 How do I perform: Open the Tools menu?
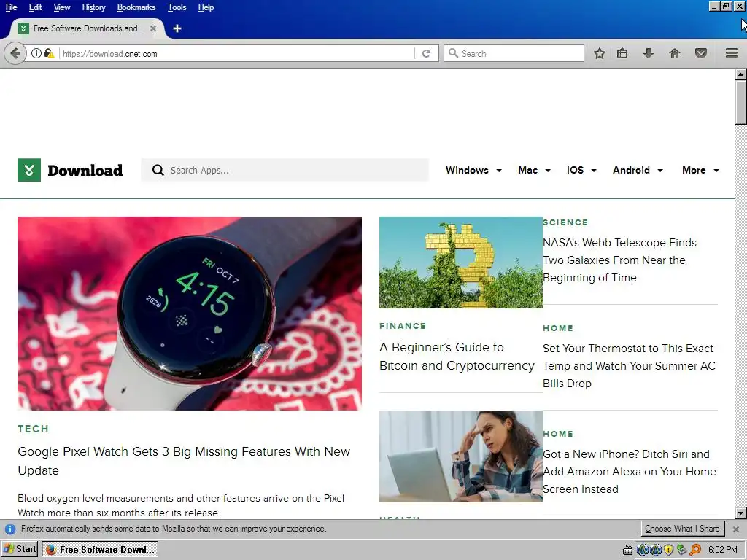click(x=177, y=7)
